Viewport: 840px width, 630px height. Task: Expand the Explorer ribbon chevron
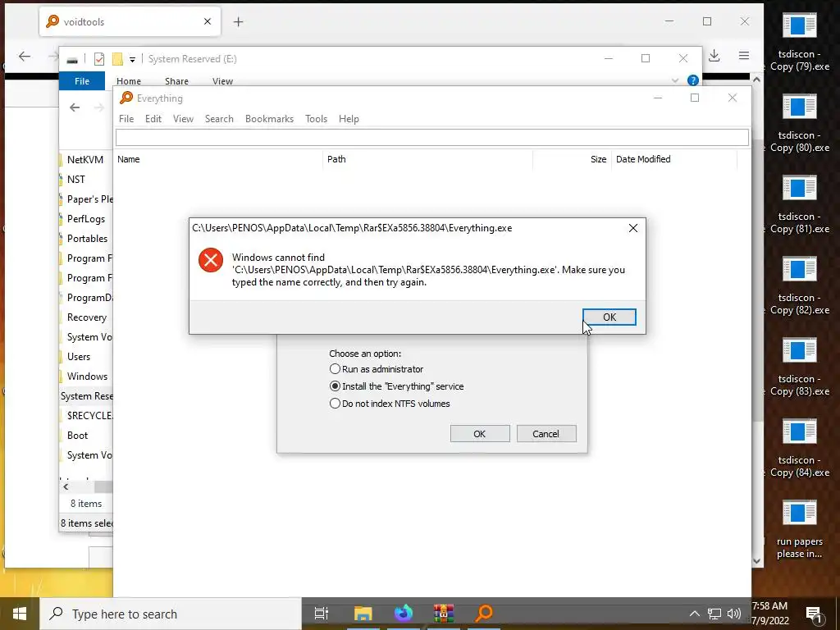(x=674, y=80)
